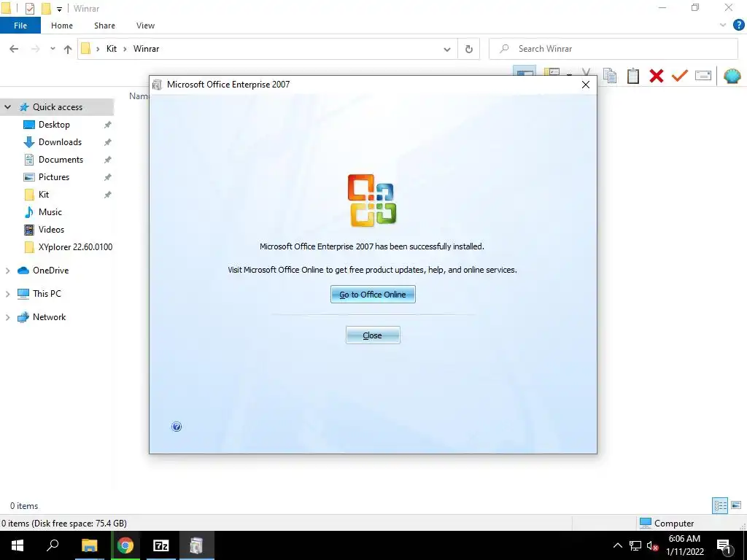Unpin Kit using its pin icon
Image resolution: width=747 pixels, height=560 pixels.
(108, 195)
